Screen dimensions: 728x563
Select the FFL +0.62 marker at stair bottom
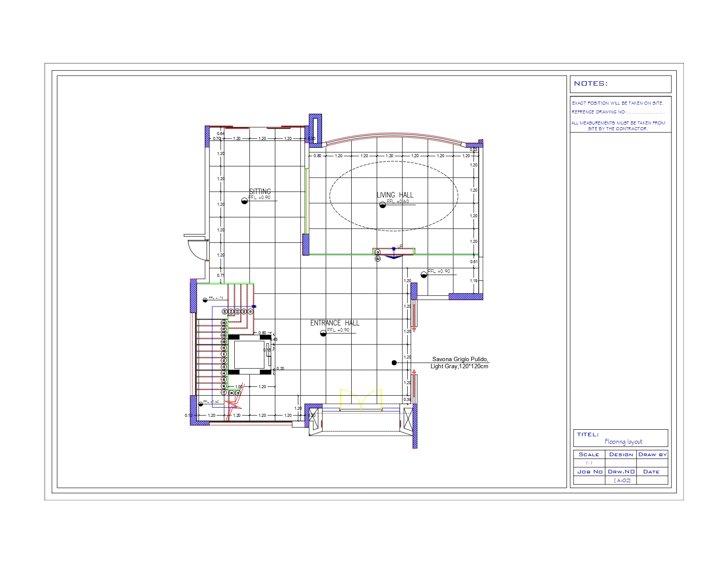pyautogui.click(x=201, y=404)
